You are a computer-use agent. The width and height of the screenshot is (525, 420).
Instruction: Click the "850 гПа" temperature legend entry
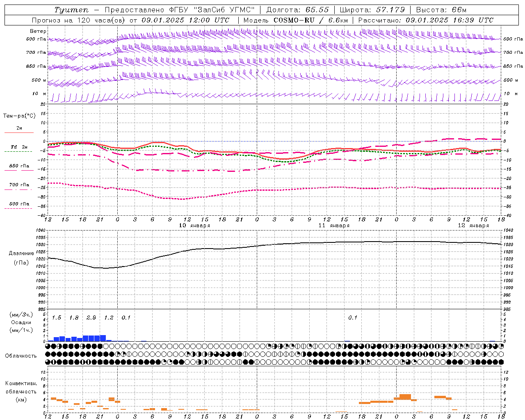(19, 166)
